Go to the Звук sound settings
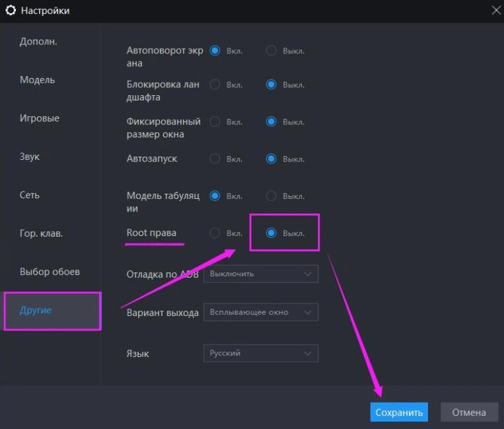This screenshot has height=429, width=504. tap(30, 157)
